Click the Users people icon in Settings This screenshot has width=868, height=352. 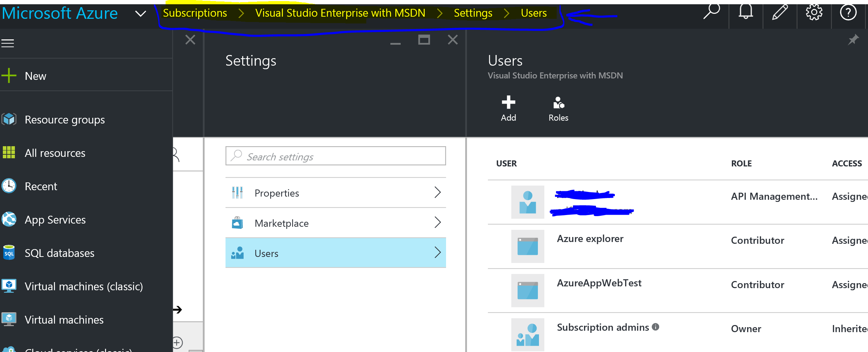pos(237,253)
